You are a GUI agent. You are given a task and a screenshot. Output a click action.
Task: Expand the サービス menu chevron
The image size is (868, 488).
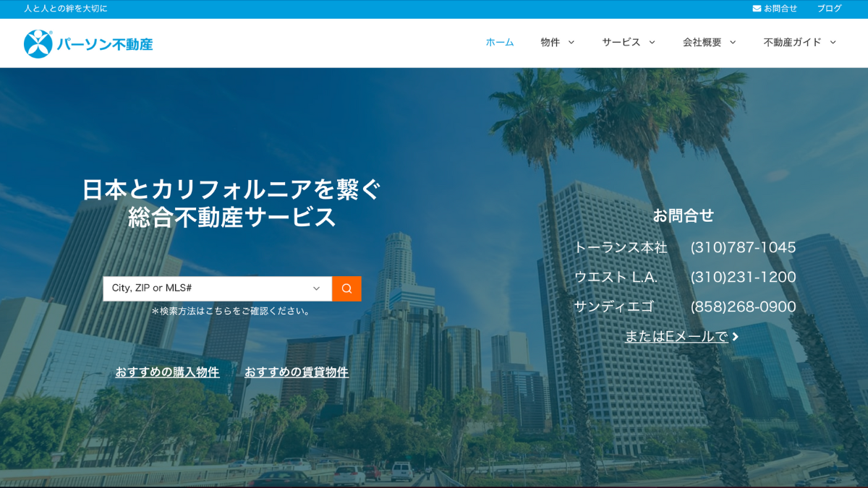tap(652, 43)
